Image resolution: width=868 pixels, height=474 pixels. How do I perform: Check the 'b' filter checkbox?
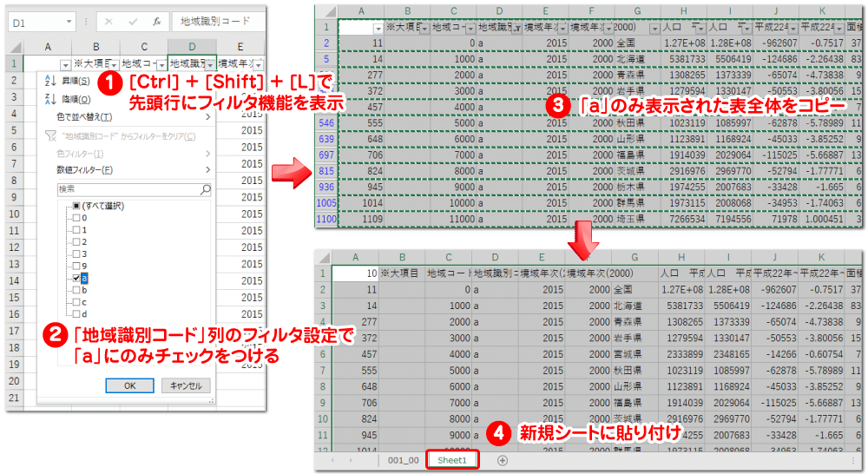(76, 290)
